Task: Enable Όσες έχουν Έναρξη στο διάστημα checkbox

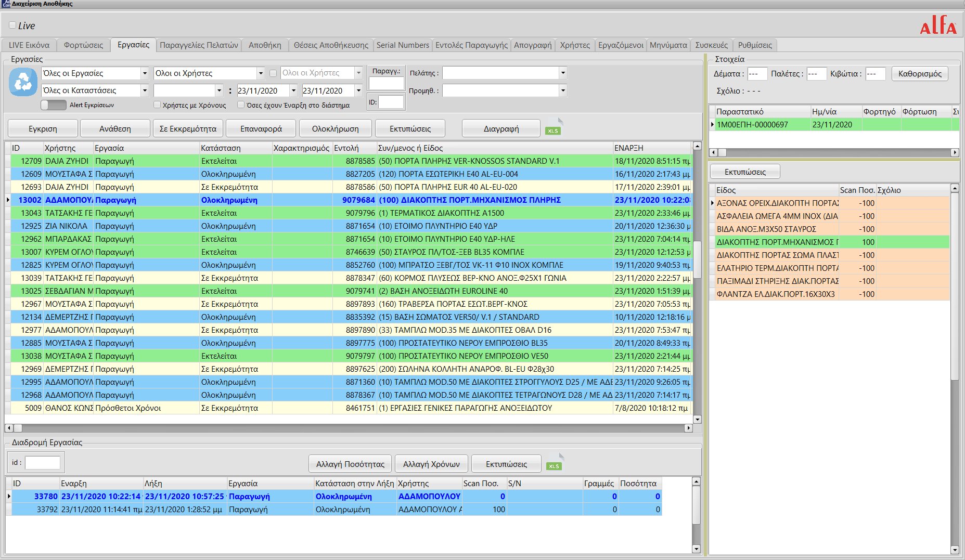Action: tap(241, 105)
